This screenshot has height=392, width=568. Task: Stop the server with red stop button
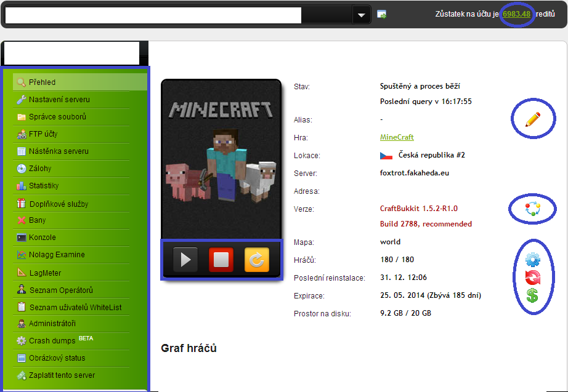[x=221, y=260]
